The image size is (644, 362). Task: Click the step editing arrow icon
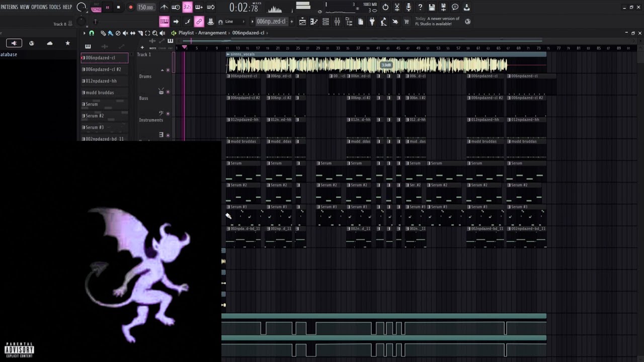pos(176,22)
